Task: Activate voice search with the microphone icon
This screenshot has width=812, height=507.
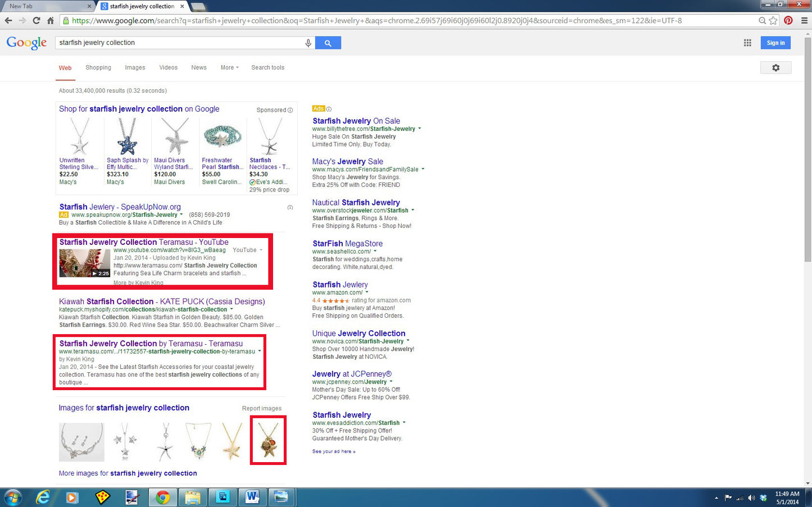Action: click(308, 42)
